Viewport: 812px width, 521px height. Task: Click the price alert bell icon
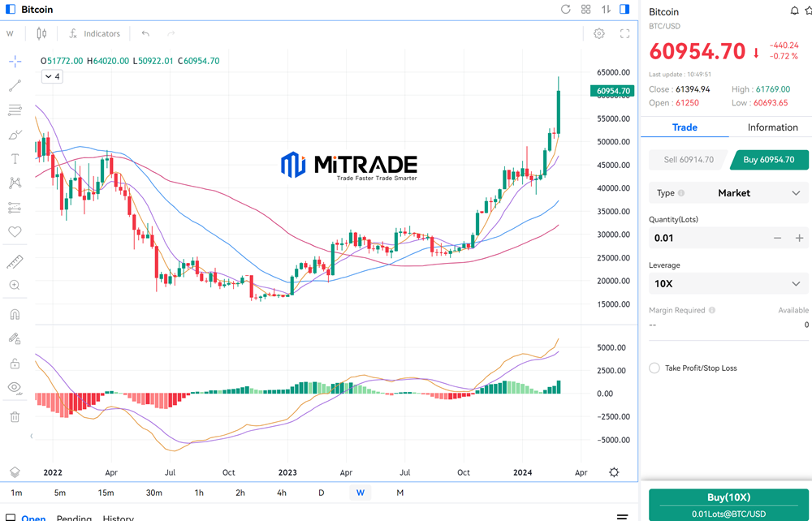click(x=794, y=11)
